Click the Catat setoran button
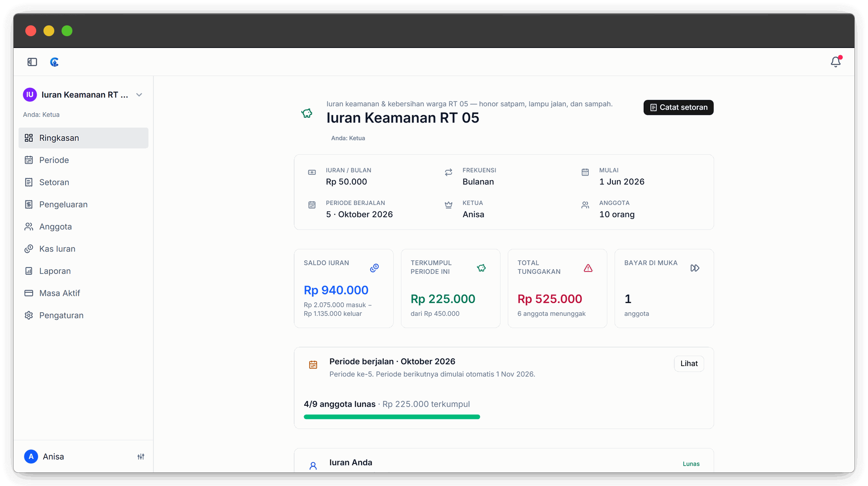 (x=678, y=108)
